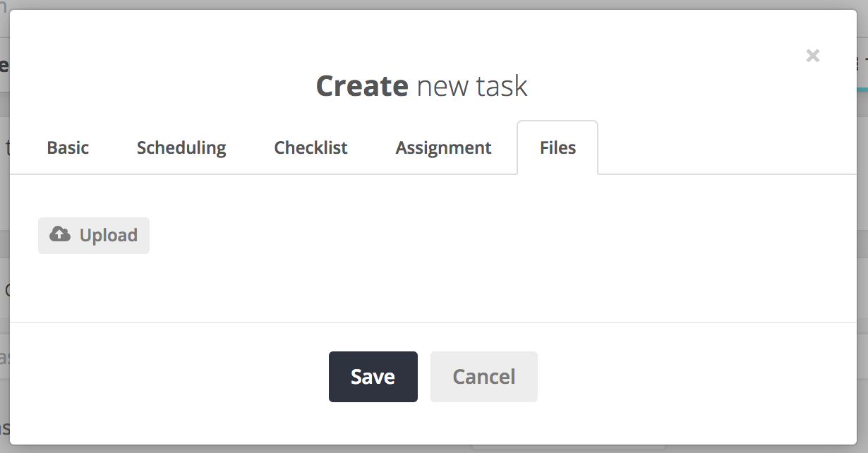Click the cloud upload icon
Image resolution: width=868 pixels, height=453 pixels.
[x=60, y=234]
